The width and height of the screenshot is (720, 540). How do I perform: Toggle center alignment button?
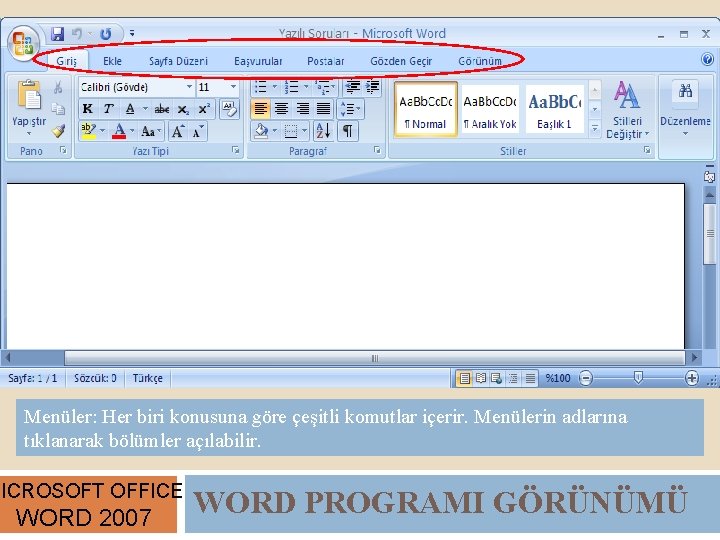coord(281,109)
